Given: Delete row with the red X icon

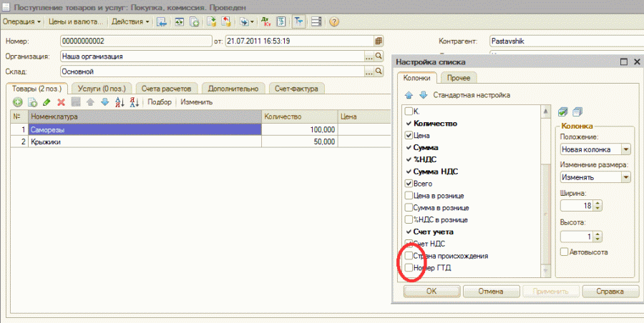Looking at the screenshot, I should click(62, 102).
